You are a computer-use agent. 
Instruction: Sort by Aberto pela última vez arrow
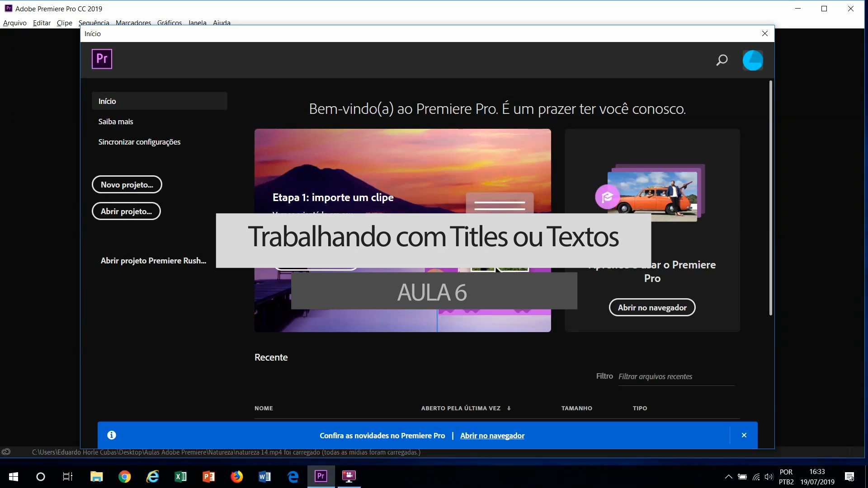pos(509,408)
